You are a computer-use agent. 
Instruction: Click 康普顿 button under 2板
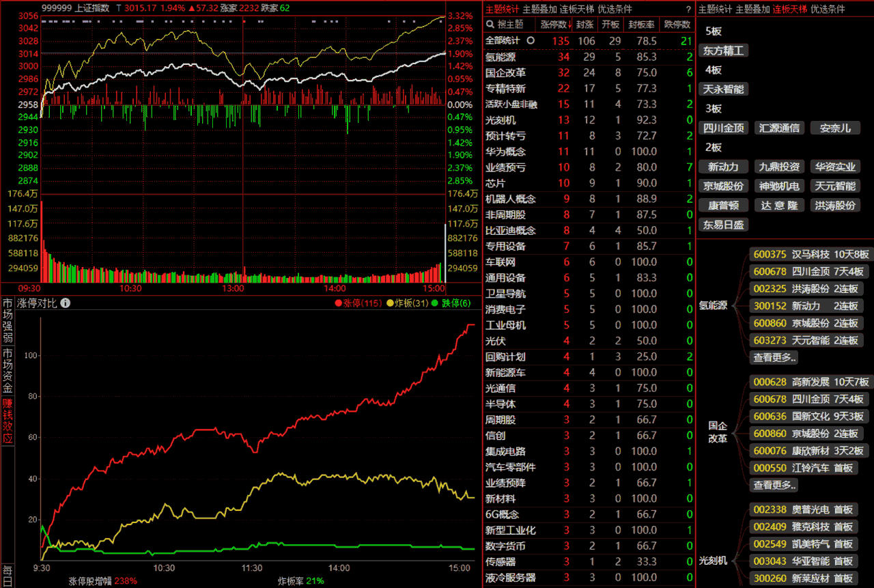tap(724, 205)
